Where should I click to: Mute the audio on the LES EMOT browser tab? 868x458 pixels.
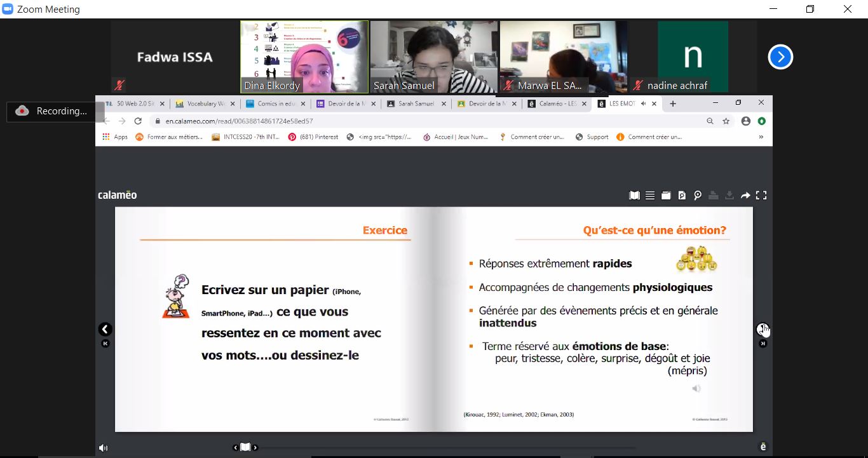point(643,104)
